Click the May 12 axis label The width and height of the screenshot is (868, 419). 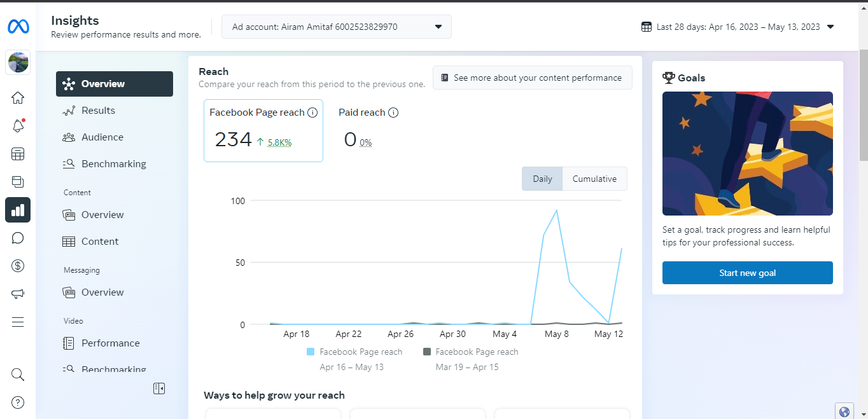coord(608,334)
